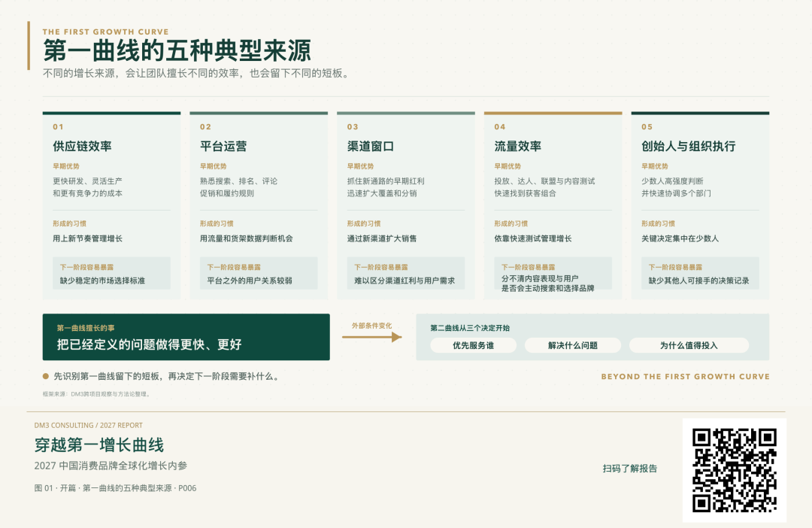
Task: Click 用流量和货架数据判断机会 text
Action: tap(247, 238)
